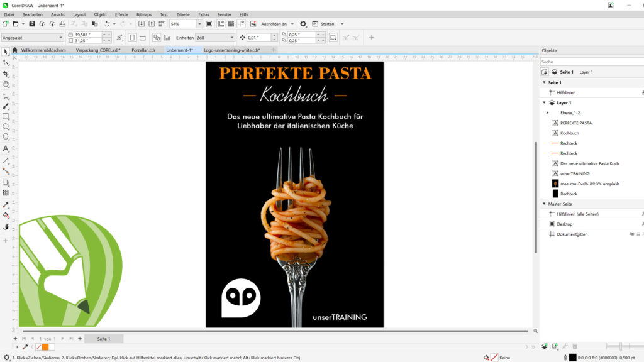Select the Transparency checkerboard tool
Viewport: 644px width, 362px height.
[x=6, y=193]
